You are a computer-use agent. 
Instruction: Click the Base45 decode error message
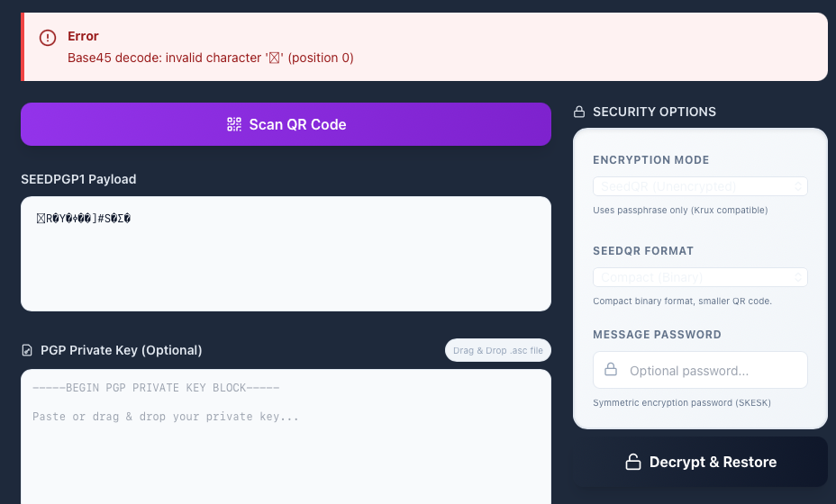[x=211, y=58]
